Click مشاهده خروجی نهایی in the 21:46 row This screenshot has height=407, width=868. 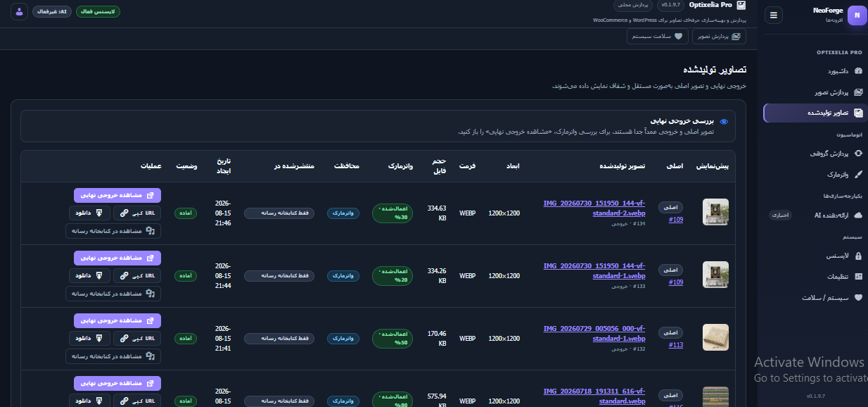tap(117, 195)
